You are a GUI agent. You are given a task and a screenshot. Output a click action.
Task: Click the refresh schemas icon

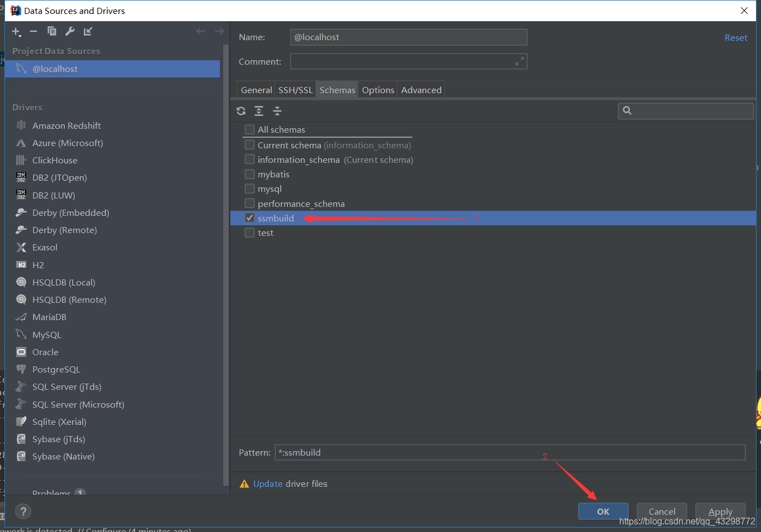point(241,111)
